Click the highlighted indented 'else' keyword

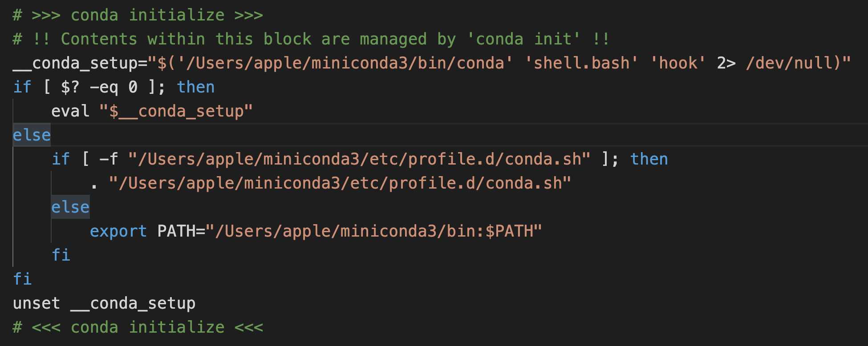pyautogui.click(x=70, y=207)
